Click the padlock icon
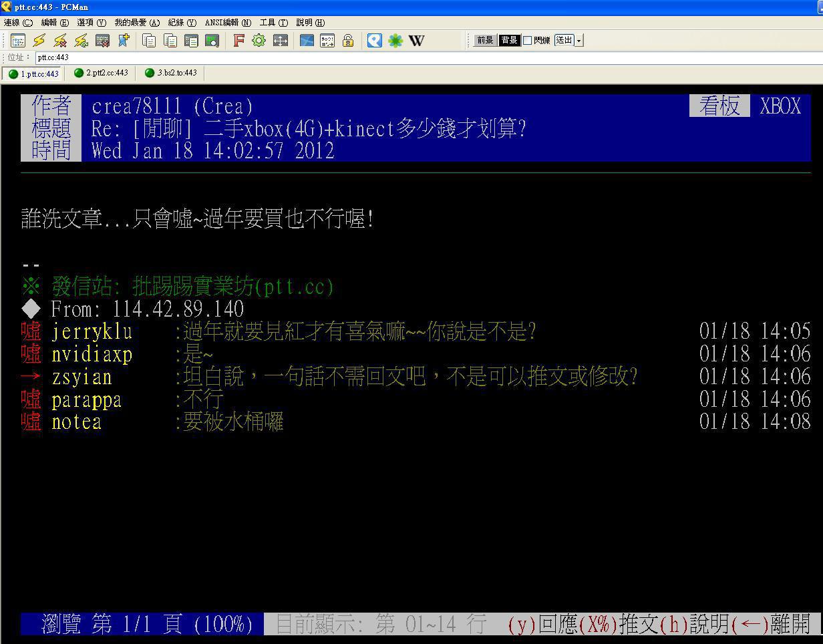Image resolution: width=823 pixels, height=644 pixels. tap(348, 41)
